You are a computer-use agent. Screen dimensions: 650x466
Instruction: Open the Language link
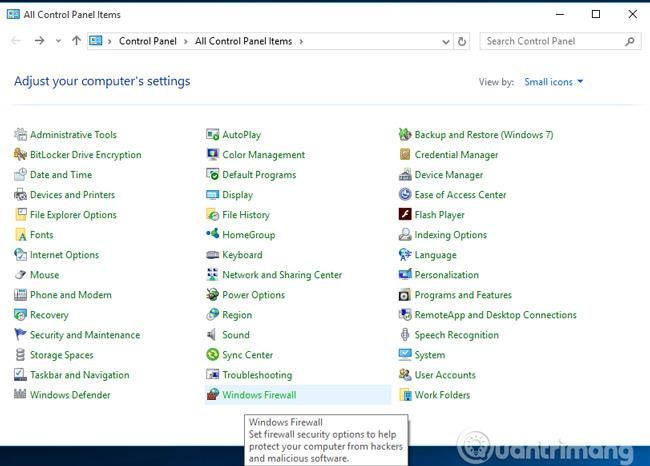(x=436, y=255)
